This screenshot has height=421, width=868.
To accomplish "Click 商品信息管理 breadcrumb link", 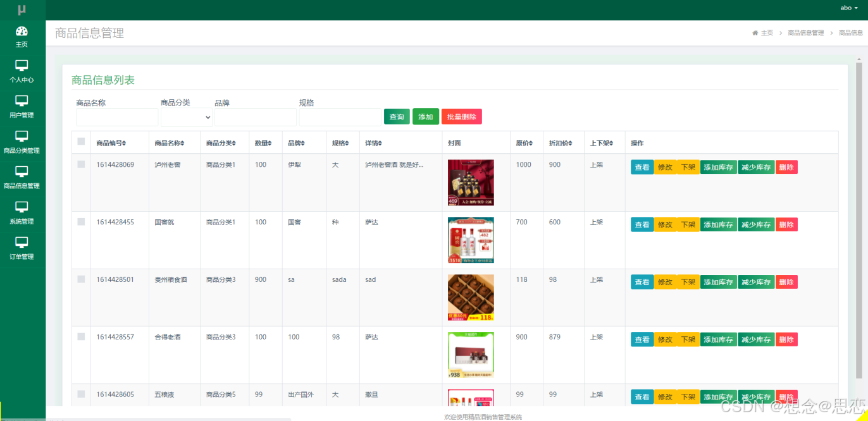I will [806, 33].
